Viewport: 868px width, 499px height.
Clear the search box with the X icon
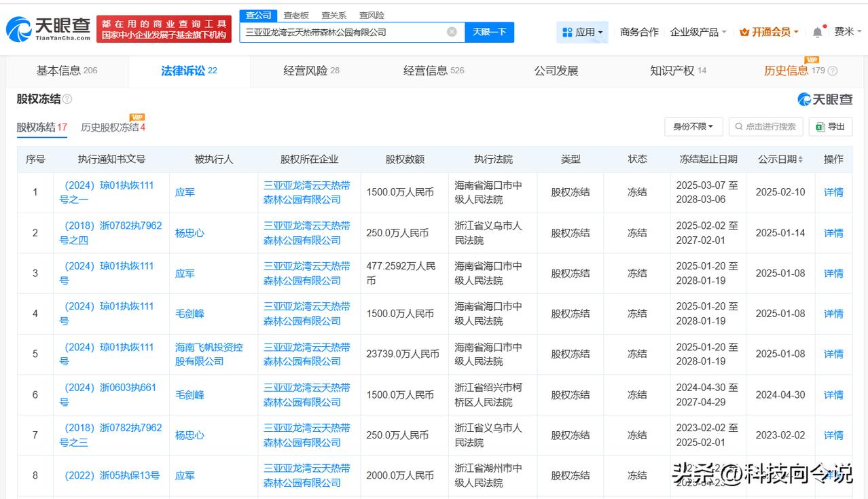(x=452, y=32)
